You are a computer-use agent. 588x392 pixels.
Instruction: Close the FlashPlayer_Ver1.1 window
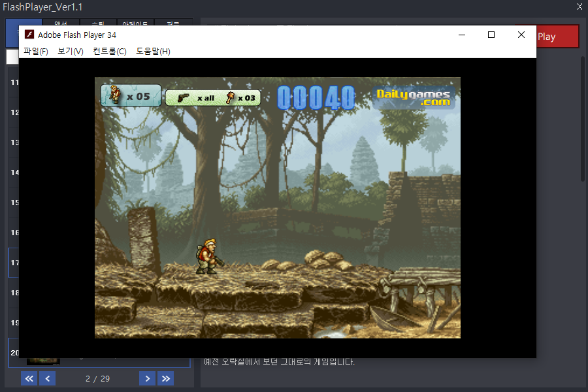point(580,7)
